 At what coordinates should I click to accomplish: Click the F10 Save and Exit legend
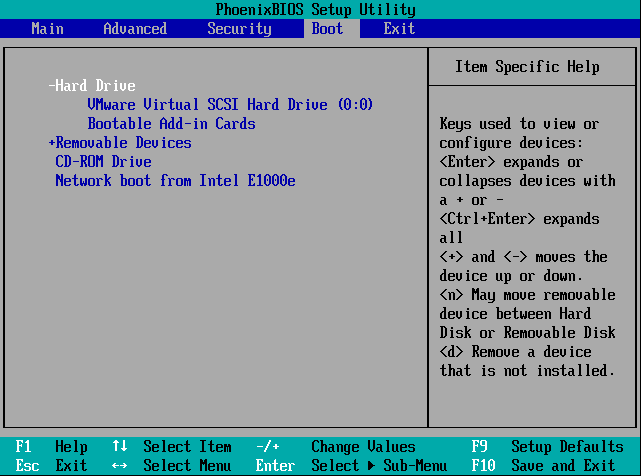coord(543,465)
